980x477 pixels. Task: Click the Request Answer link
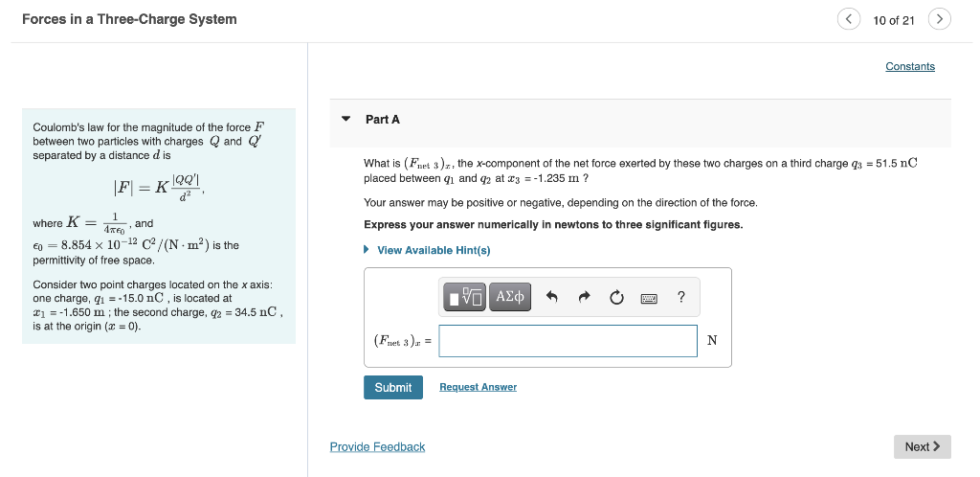tap(478, 387)
